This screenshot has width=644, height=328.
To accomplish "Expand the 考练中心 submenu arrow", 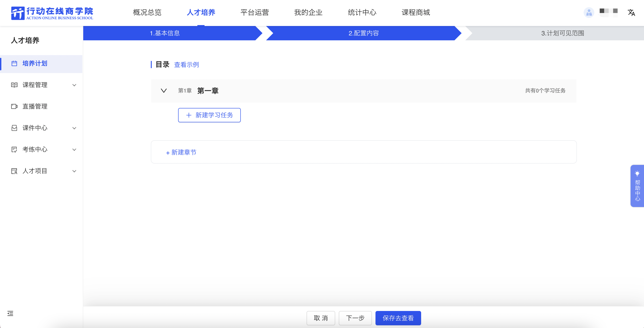I will point(74,150).
